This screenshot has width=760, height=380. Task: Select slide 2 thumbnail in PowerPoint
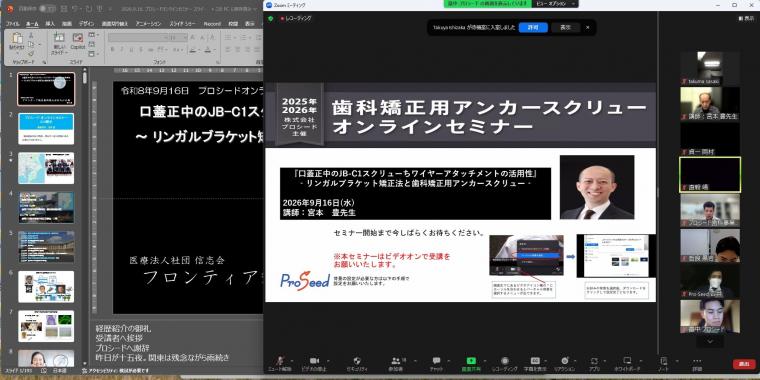tap(46, 128)
